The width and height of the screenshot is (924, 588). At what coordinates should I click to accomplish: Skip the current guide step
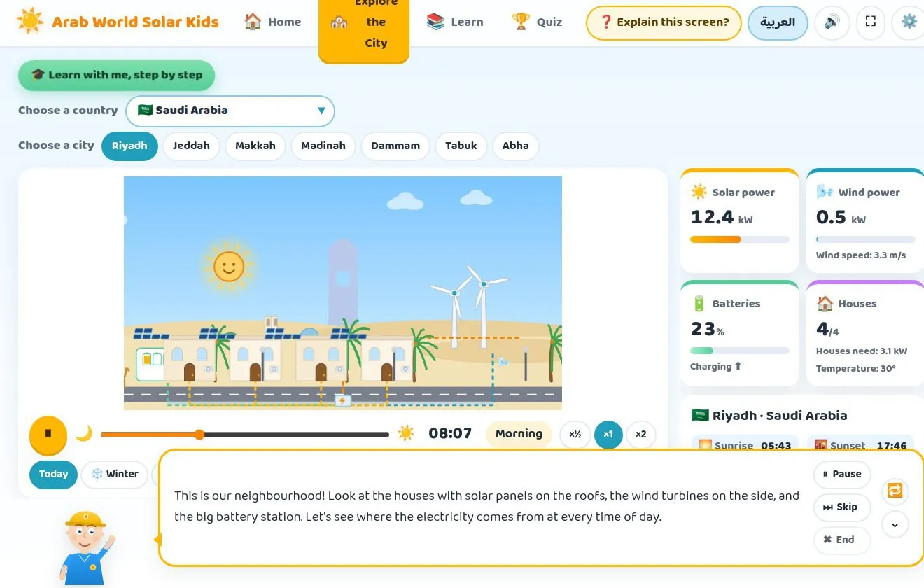tap(842, 507)
